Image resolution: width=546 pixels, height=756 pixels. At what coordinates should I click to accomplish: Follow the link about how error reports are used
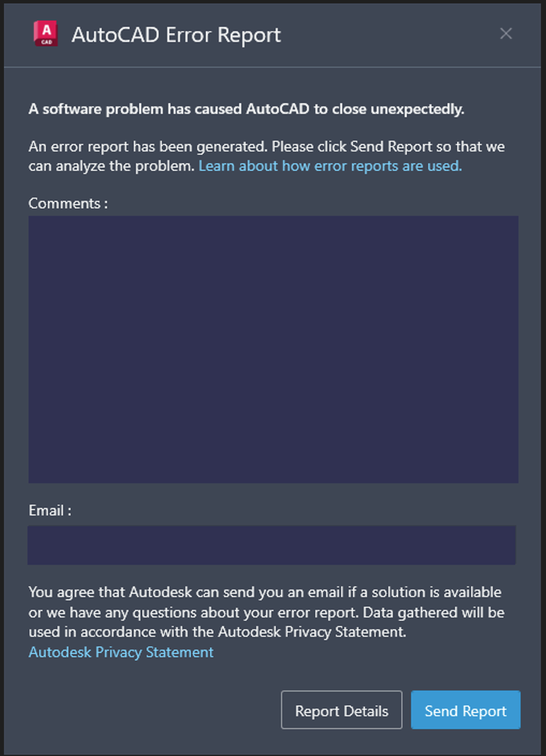pos(330,166)
